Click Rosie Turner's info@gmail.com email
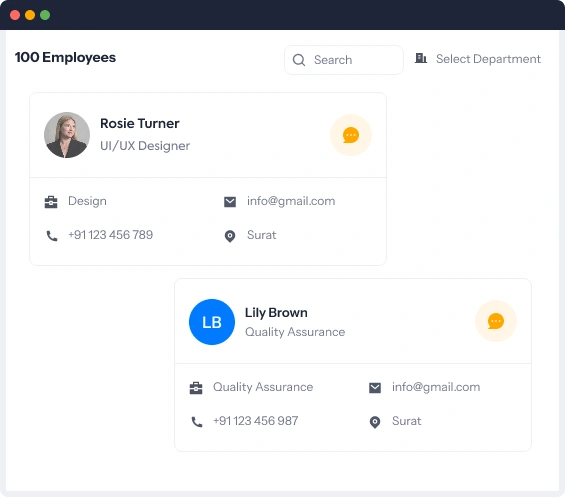Image resolution: width=565 pixels, height=497 pixels. click(291, 201)
